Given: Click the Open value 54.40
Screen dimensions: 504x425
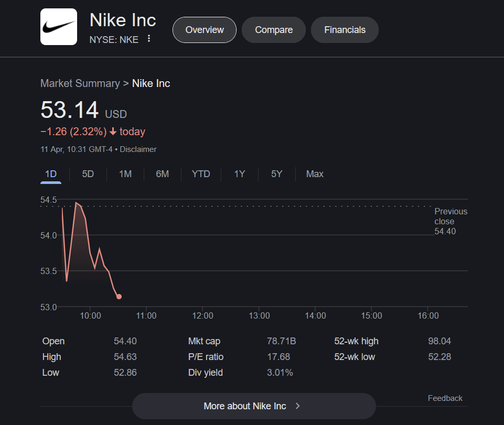Looking at the screenshot, I should pos(125,341).
